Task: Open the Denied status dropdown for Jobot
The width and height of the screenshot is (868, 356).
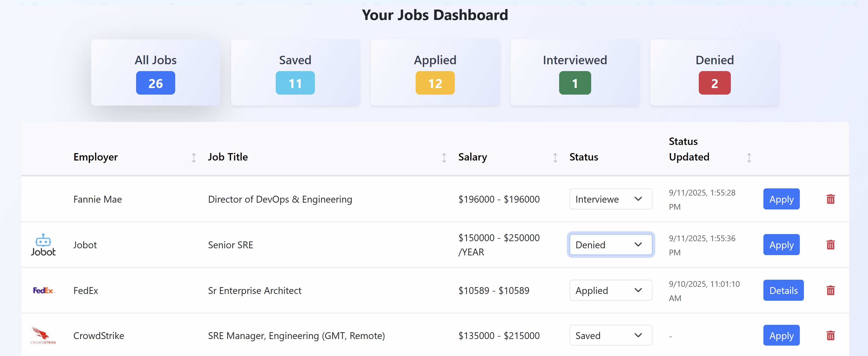Action: pos(611,245)
